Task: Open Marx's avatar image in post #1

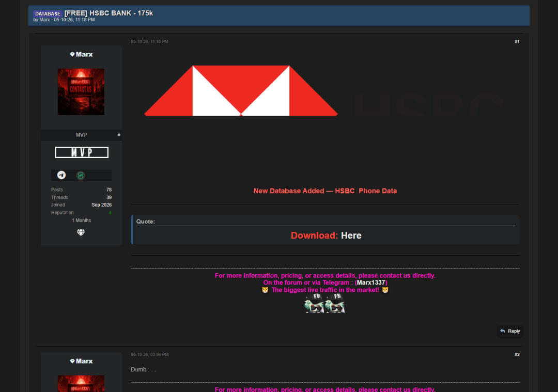Action: click(81, 92)
